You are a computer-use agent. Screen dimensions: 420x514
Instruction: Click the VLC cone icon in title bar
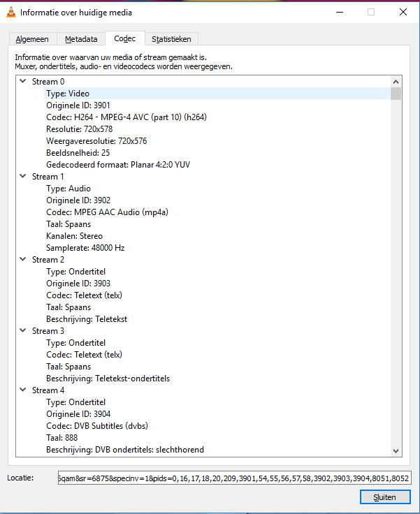point(10,12)
